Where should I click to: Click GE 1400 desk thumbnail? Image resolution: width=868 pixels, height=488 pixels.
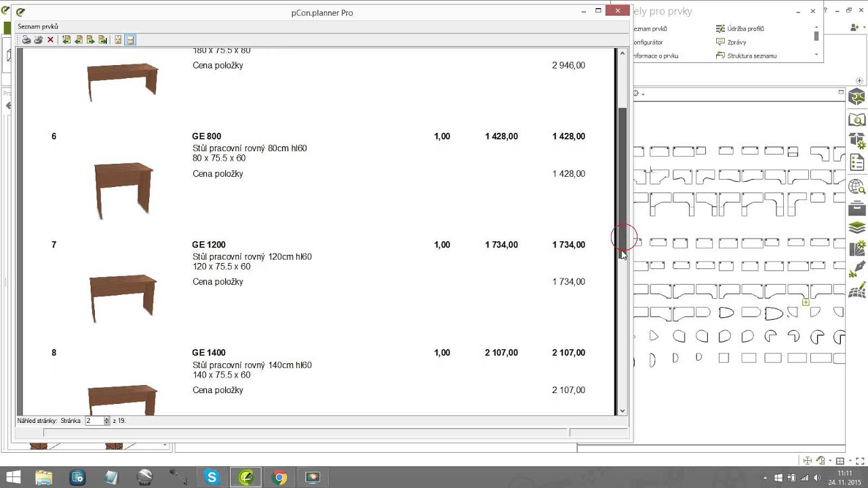coord(123,400)
